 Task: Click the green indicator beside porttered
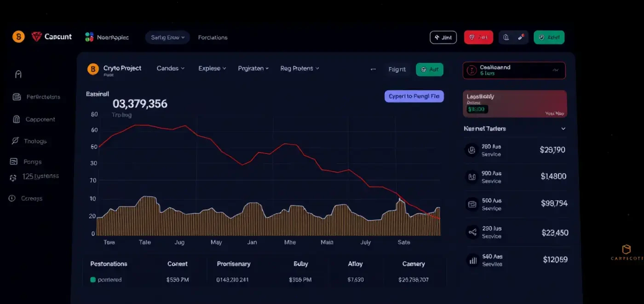93,280
